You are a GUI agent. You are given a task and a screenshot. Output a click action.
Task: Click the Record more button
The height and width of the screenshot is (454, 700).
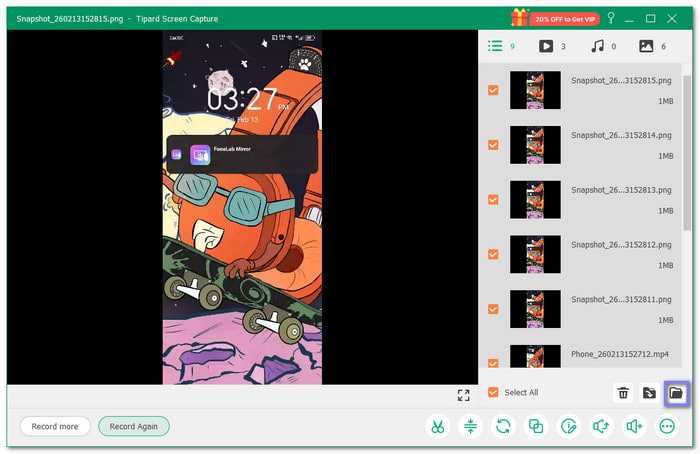[x=55, y=426]
